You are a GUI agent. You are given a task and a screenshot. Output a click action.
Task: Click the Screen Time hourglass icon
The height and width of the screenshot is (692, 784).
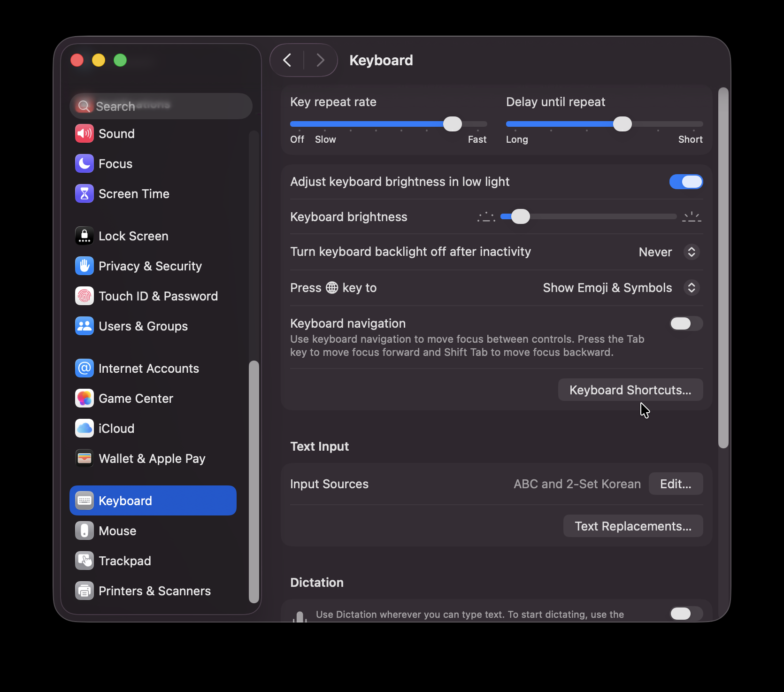click(85, 193)
